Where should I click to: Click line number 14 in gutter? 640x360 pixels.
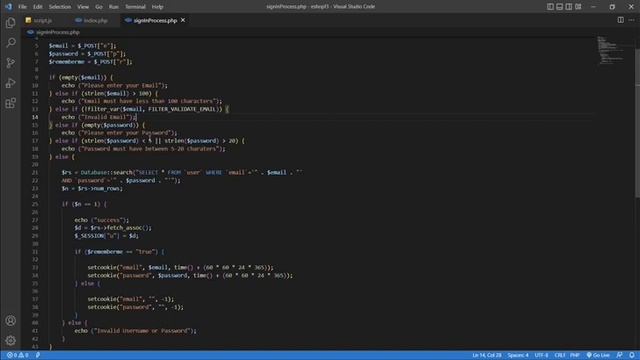point(35,117)
